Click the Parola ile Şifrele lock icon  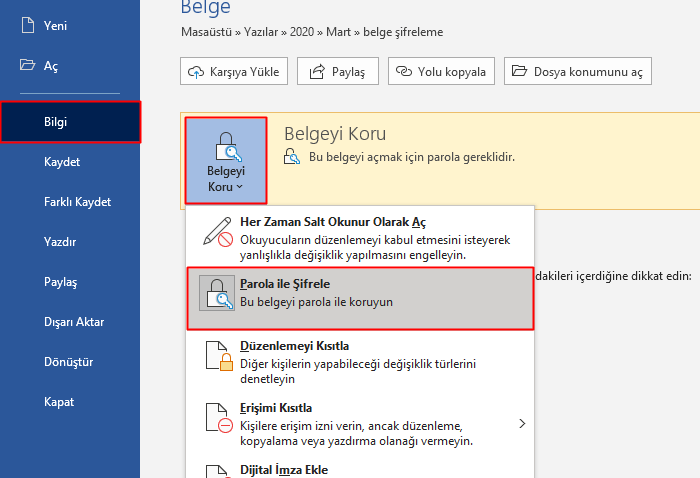point(217,293)
